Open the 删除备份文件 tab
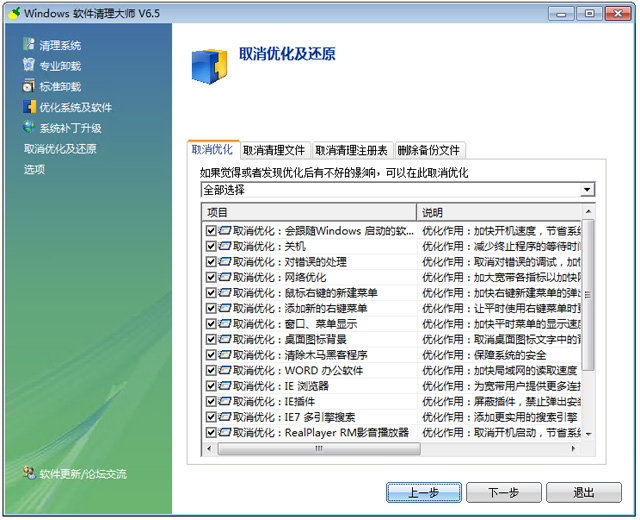This screenshot has width=640, height=520. pyautogui.click(x=429, y=150)
